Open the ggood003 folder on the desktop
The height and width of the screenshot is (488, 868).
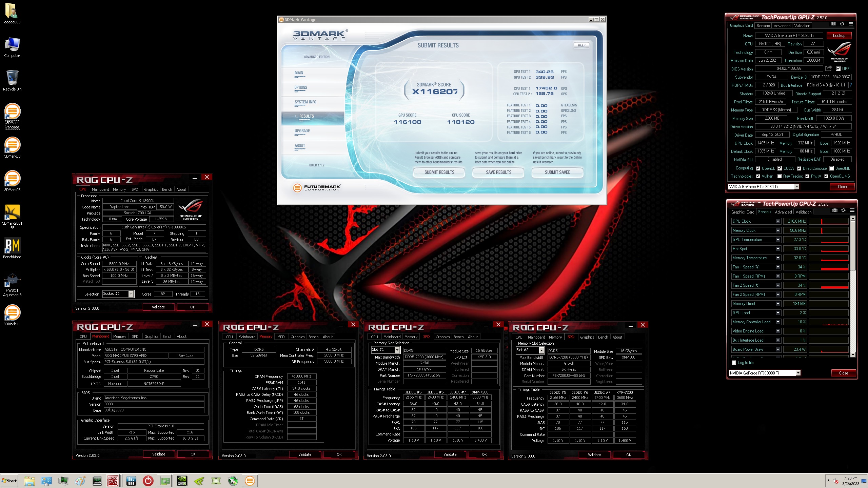(12, 14)
